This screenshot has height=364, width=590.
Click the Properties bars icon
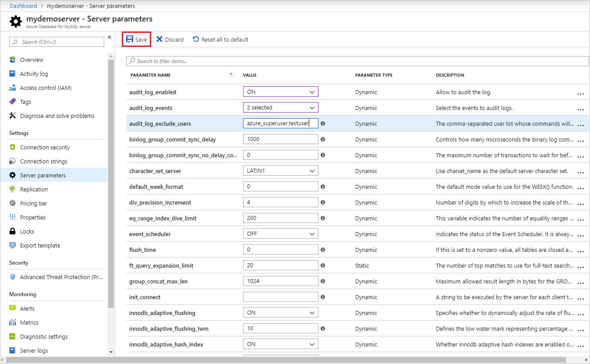click(x=13, y=217)
